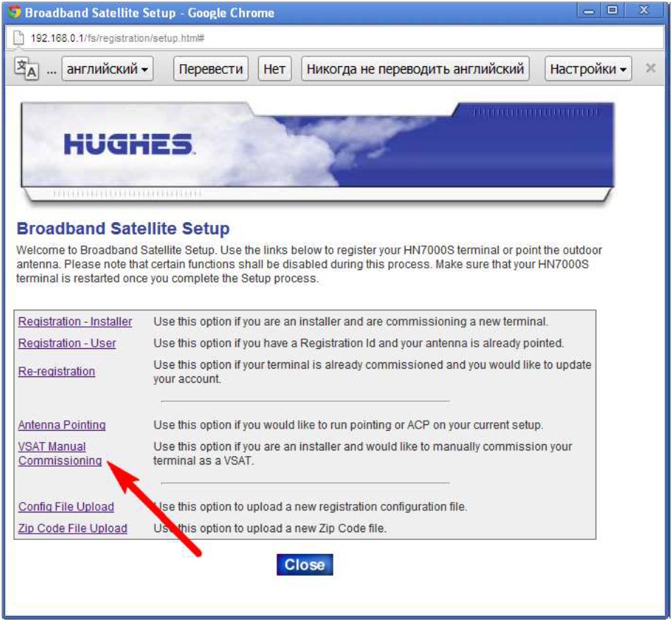
Task: Open the Настройки dropdown
Action: click(588, 68)
